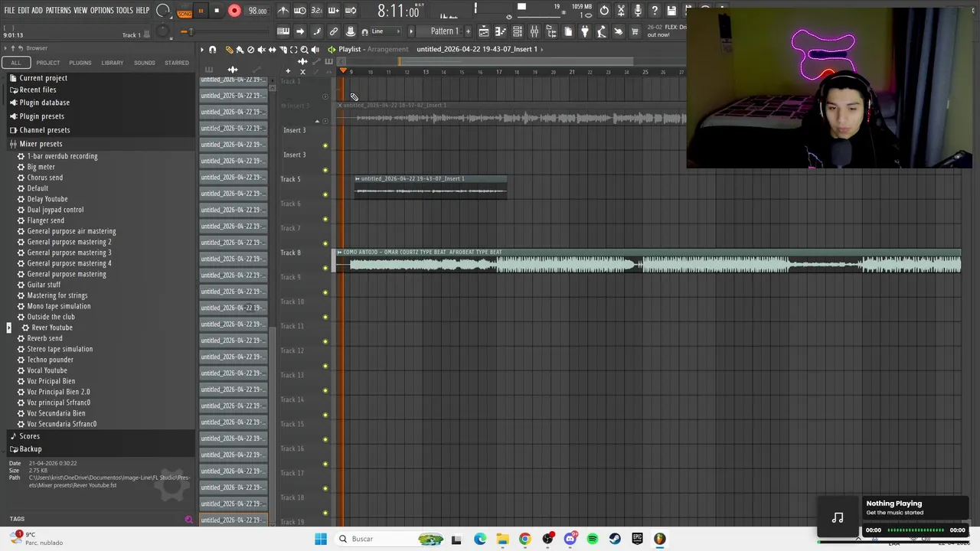Mute Track 5 via its green LED
The image size is (980, 551).
click(325, 194)
